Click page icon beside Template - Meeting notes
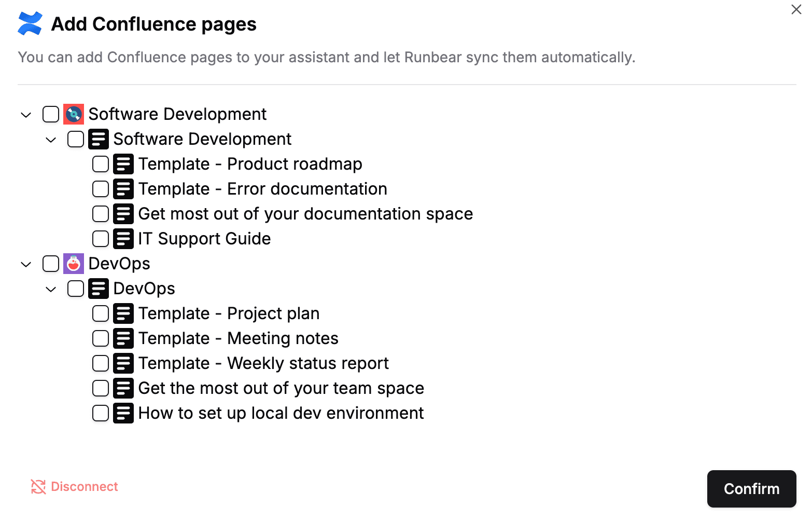Image resolution: width=812 pixels, height=520 pixels. pos(123,338)
